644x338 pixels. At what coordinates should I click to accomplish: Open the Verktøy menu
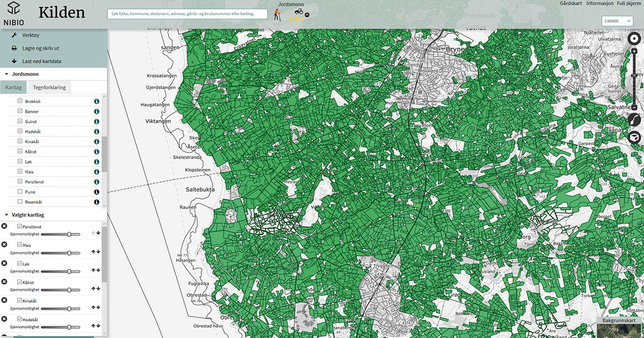31,35
